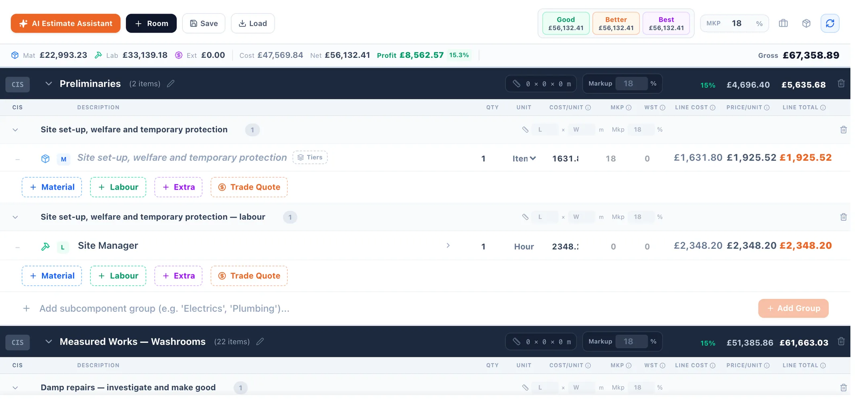The width and height of the screenshot is (868, 399).
Task: Click the Add Group button
Action: pos(793,308)
